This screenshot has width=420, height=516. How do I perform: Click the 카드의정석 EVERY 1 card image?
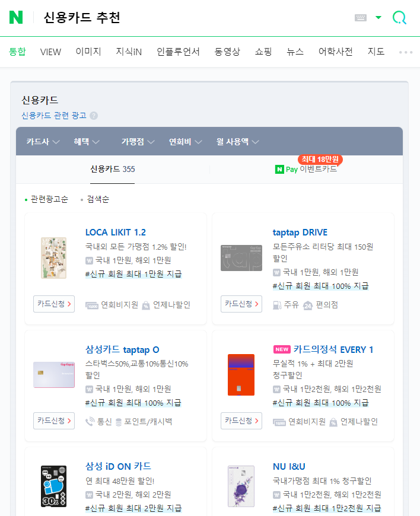pos(241,374)
